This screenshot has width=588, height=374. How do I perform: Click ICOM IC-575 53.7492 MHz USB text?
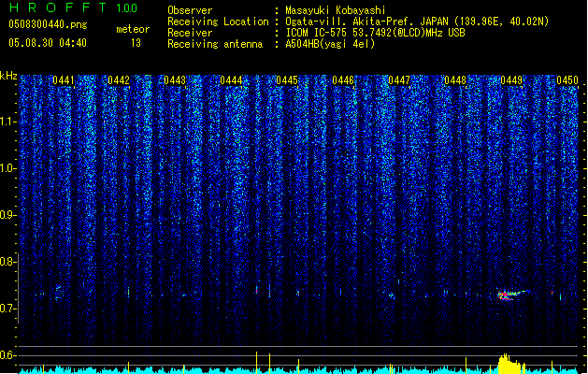(376, 33)
